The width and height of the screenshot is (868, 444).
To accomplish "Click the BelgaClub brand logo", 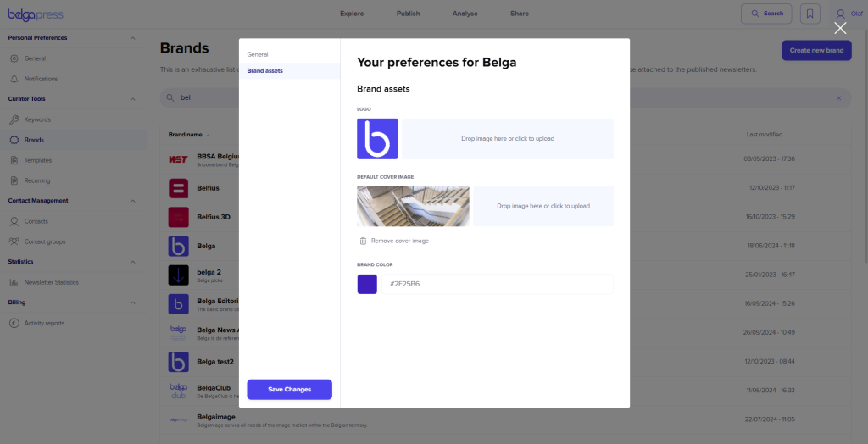I will pyautogui.click(x=178, y=391).
